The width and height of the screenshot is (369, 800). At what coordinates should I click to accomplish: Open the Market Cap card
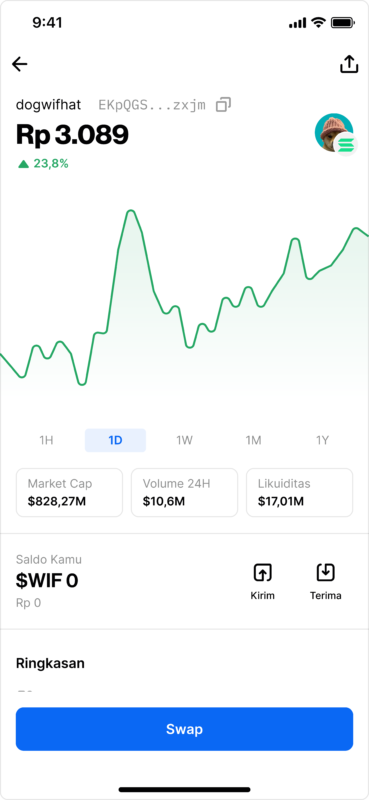[x=69, y=493]
